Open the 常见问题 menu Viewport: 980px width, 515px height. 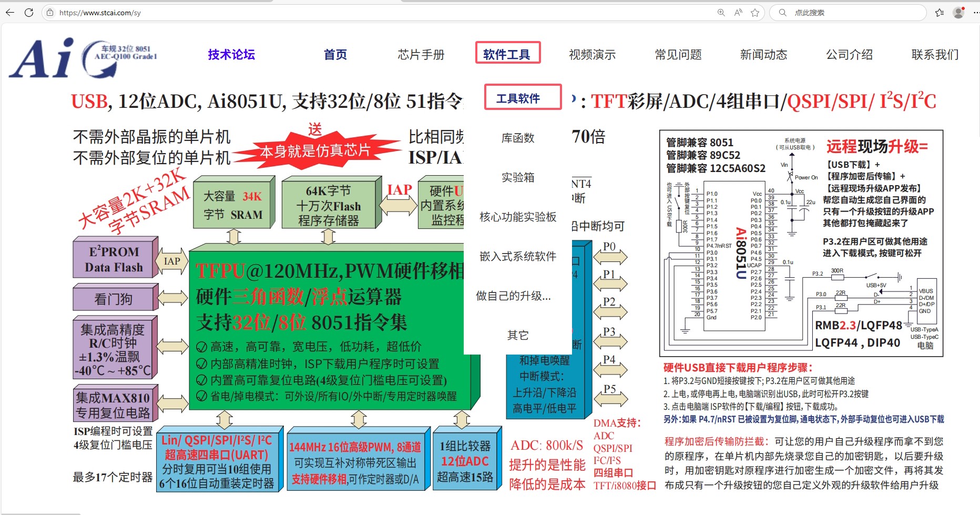(678, 54)
